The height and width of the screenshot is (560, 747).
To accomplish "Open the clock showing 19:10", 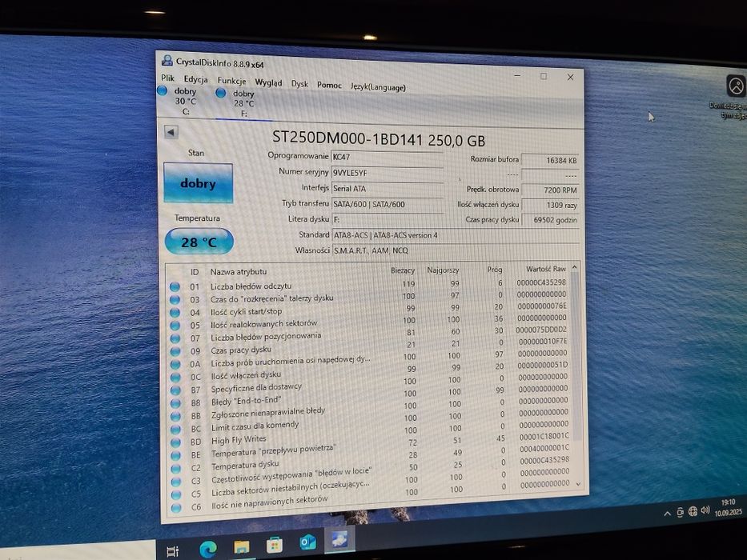I will (728, 507).
